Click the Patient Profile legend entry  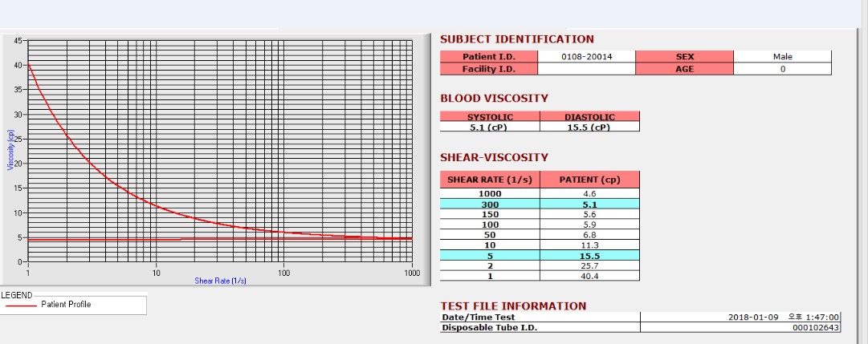66,304
